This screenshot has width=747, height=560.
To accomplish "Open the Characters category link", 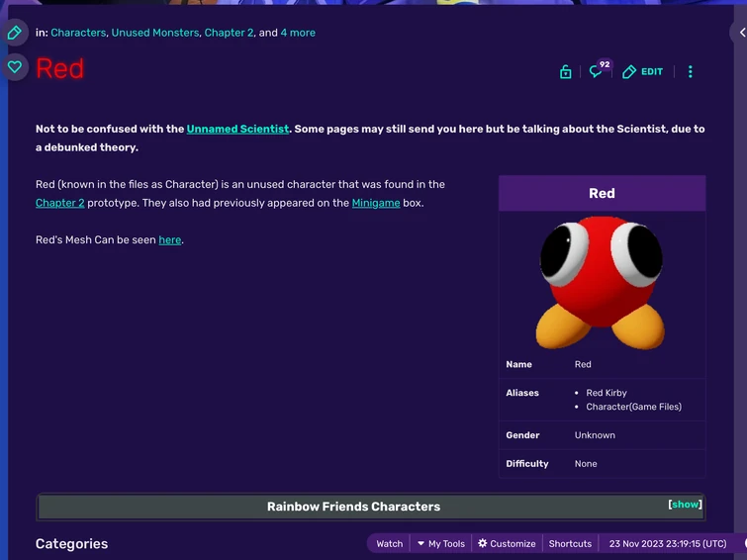I will [78, 33].
